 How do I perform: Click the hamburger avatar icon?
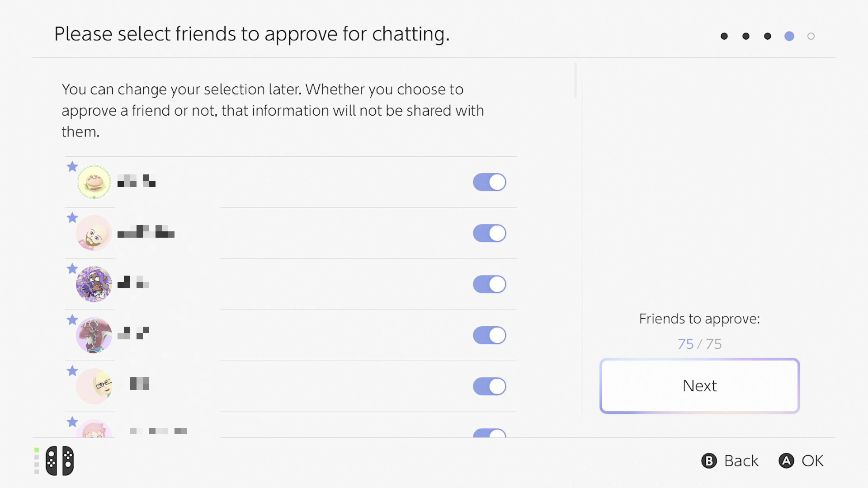tap(94, 182)
